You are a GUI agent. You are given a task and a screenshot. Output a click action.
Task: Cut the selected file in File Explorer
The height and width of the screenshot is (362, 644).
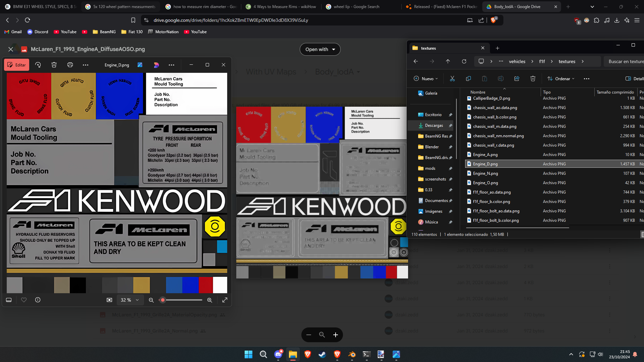452,79
